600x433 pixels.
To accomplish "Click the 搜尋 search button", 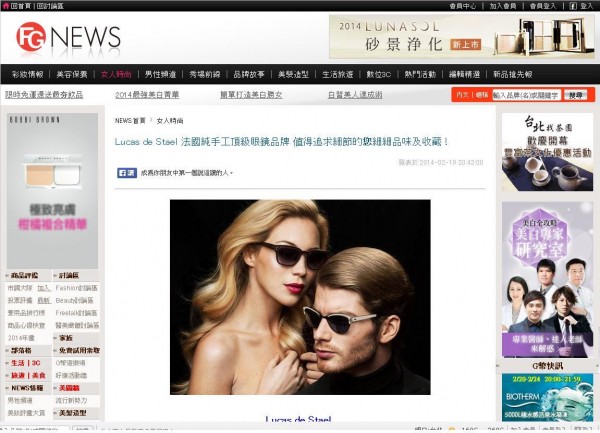I will (x=576, y=95).
